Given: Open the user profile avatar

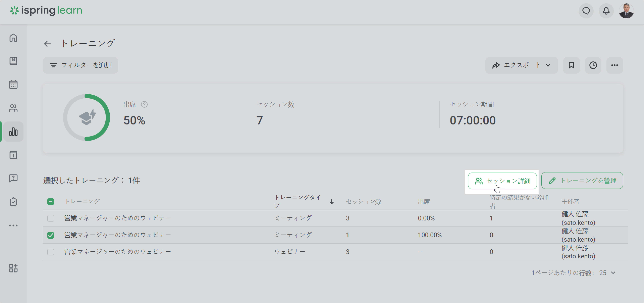Looking at the screenshot, I should click(x=626, y=11).
